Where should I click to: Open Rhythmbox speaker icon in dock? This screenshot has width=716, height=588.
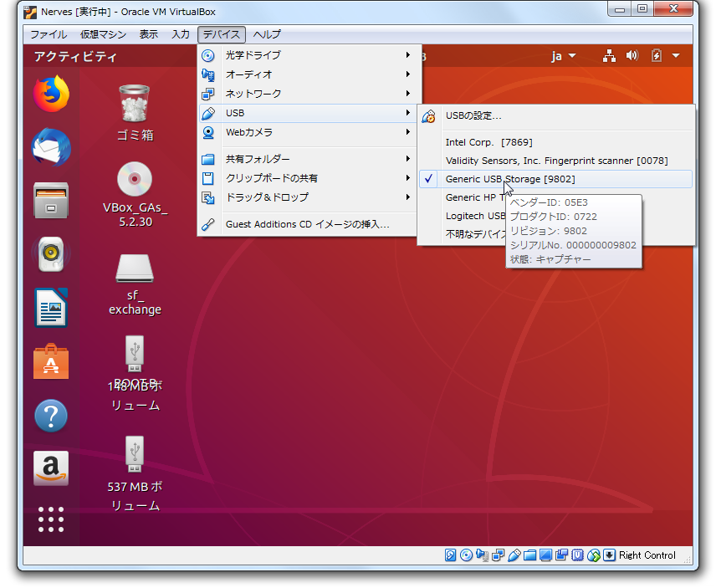pos(51,253)
